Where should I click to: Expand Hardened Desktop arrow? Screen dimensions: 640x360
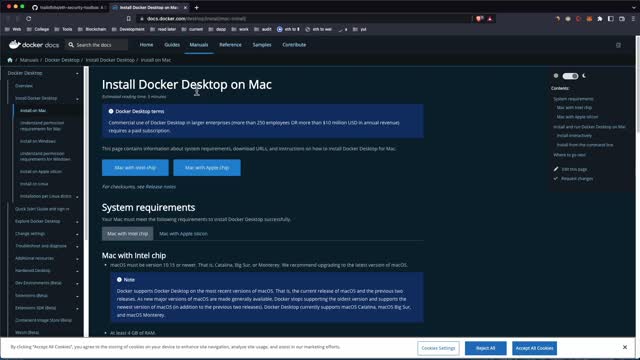(x=77, y=271)
